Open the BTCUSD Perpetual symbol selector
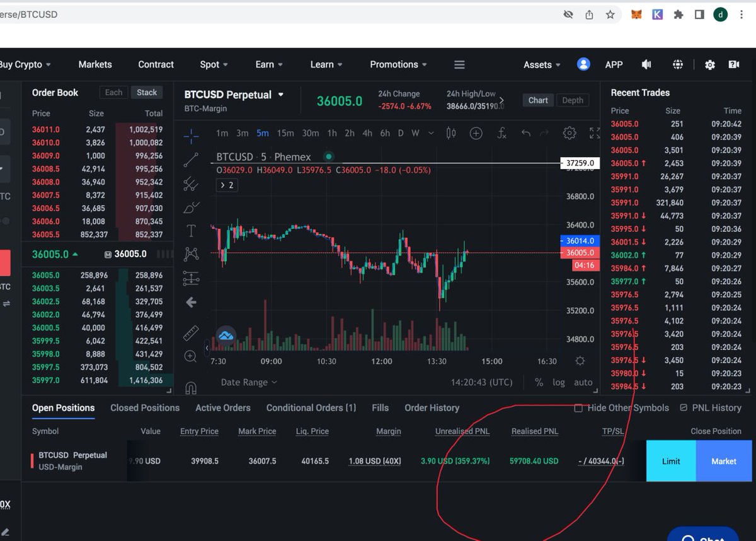This screenshot has height=541, width=756. point(234,95)
